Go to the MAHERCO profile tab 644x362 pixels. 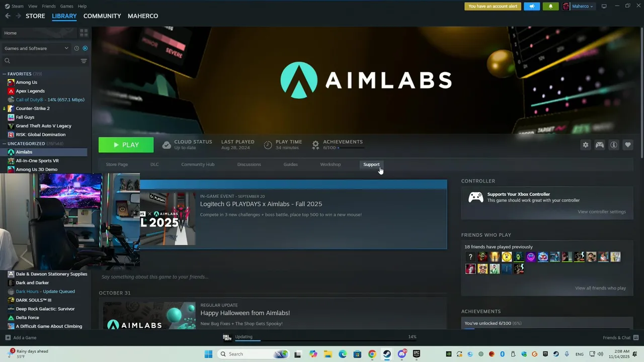click(x=143, y=16)
